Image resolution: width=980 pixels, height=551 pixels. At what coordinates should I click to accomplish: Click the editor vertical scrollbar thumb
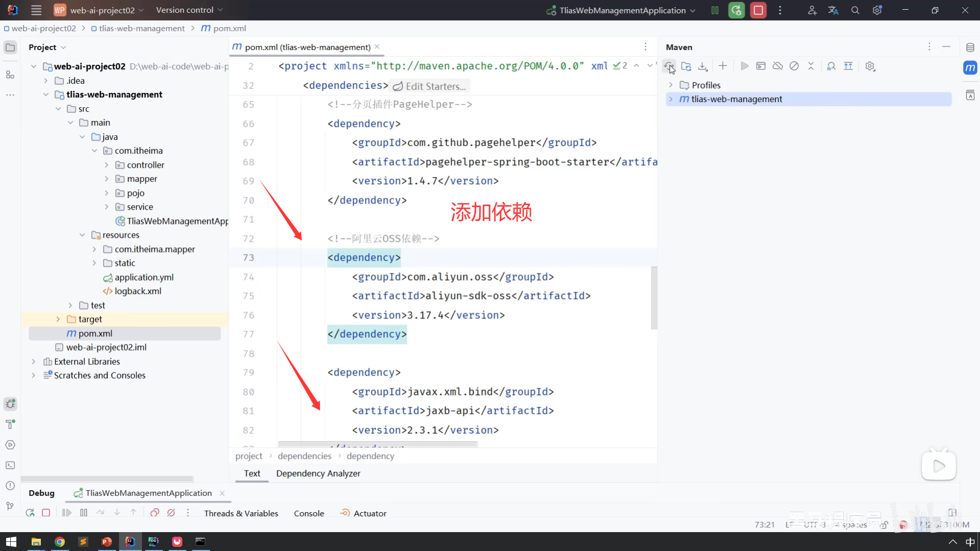654,297
